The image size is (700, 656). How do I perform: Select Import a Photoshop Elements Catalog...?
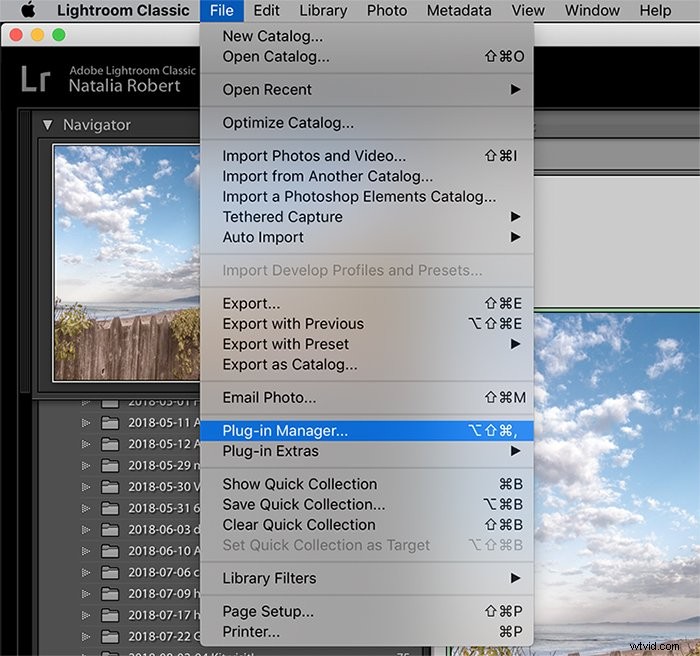pos(367,196)
